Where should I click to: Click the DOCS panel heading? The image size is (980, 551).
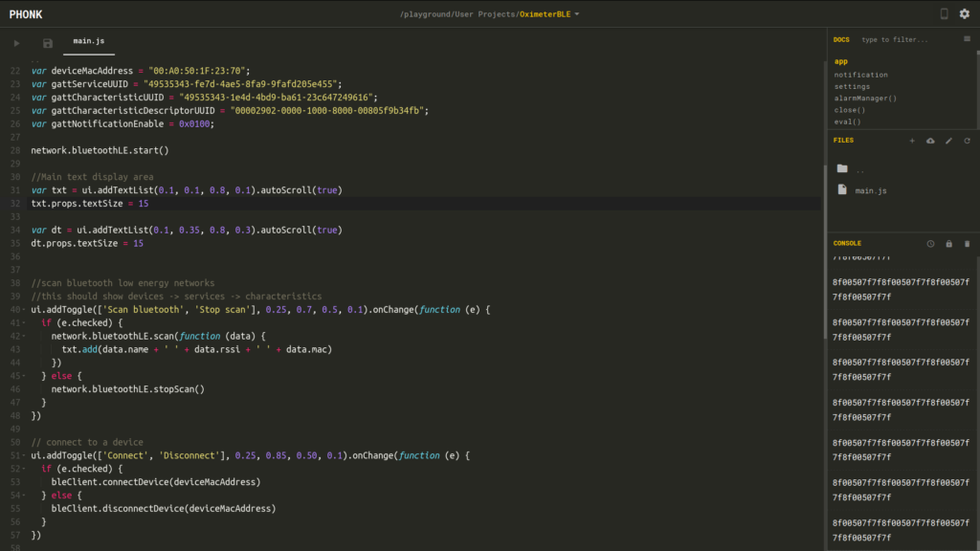841,40
